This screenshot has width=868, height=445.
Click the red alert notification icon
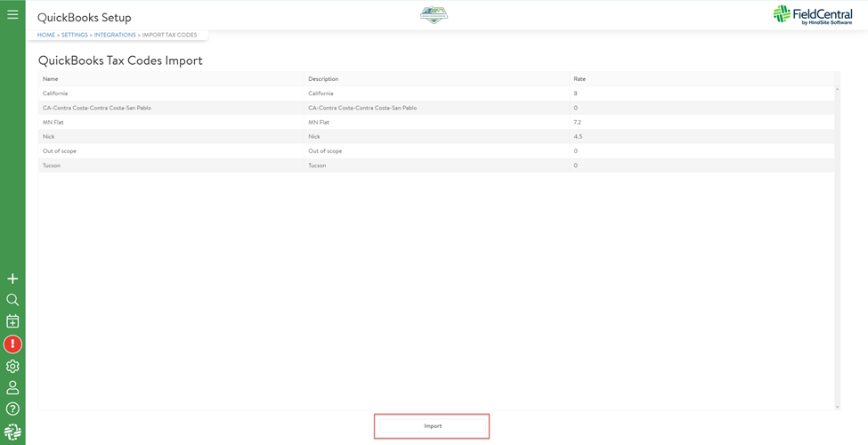[12, 344]
